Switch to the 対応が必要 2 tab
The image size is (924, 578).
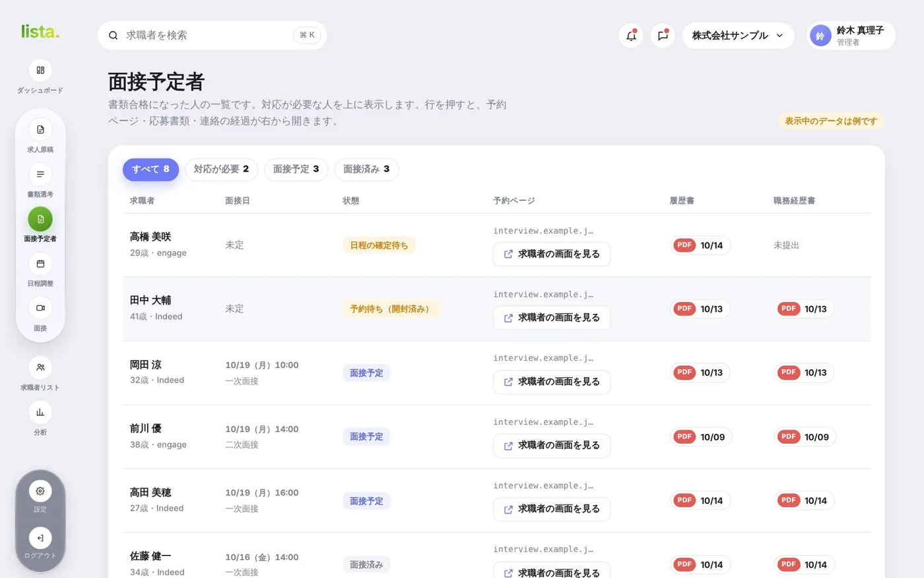tap(221, 169)
